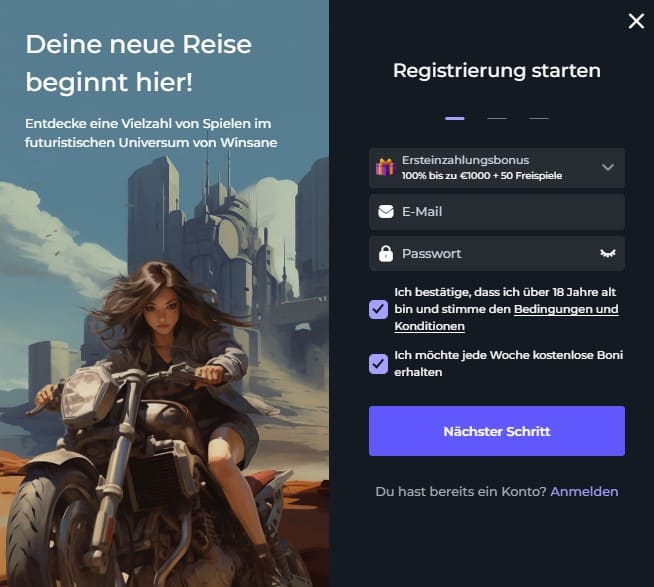Click the gift box bonus icon
The height and width of the screenshot is (587, 654).
point(385,167)
